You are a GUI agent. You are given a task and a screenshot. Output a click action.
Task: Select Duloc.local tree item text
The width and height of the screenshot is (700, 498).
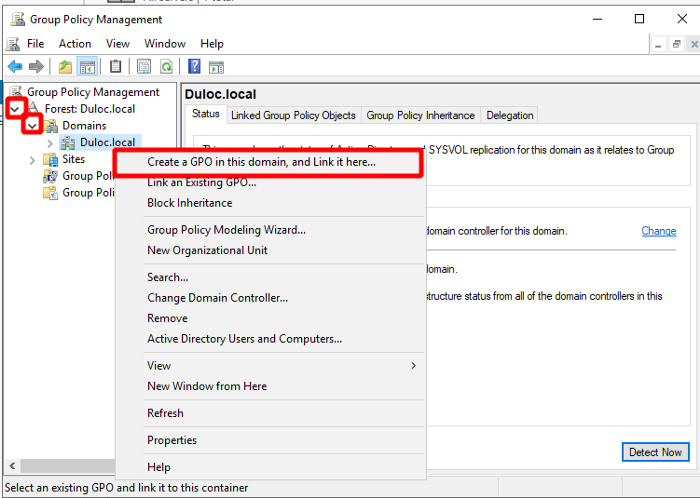pyautogui.click(x=108, y=142)
